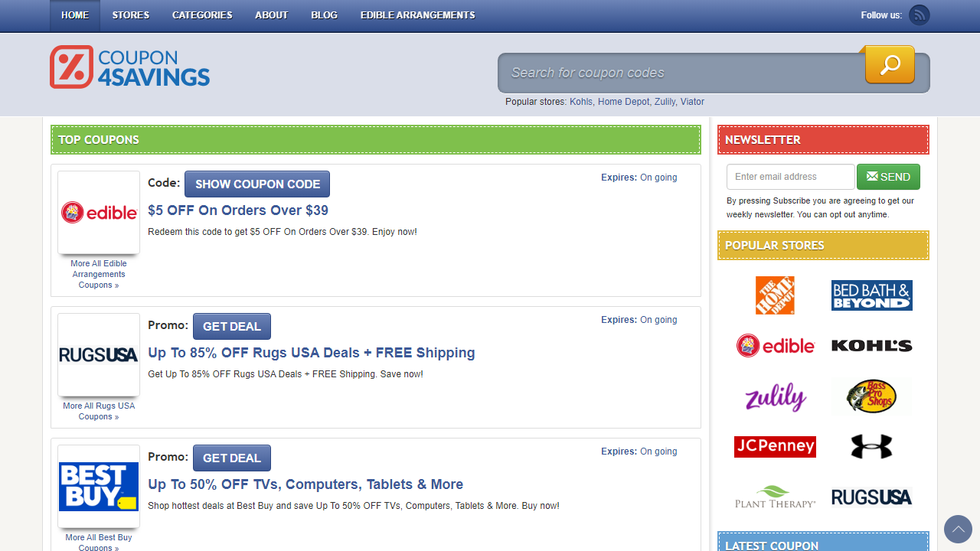Click the RSS follow icon
Viewport: 980px width, 551px height.
(919, 15)
